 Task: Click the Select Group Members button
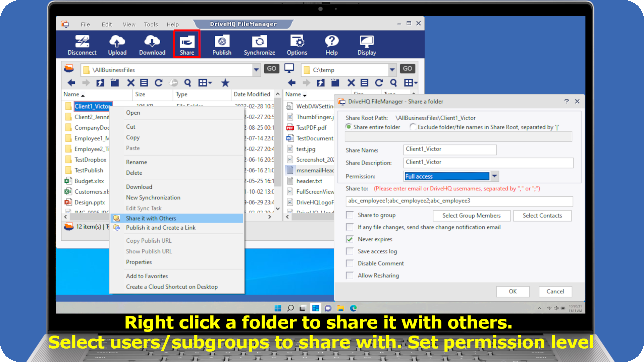point(471,216)
